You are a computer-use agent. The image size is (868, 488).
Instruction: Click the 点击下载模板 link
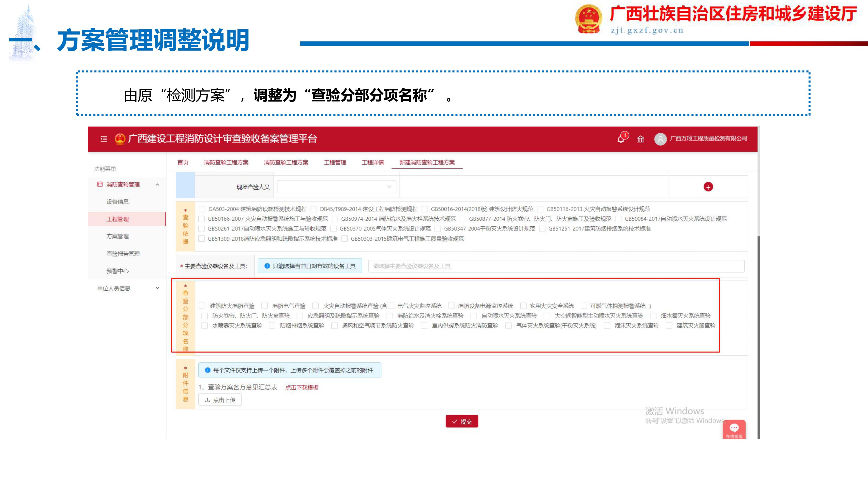pos(302,387)
